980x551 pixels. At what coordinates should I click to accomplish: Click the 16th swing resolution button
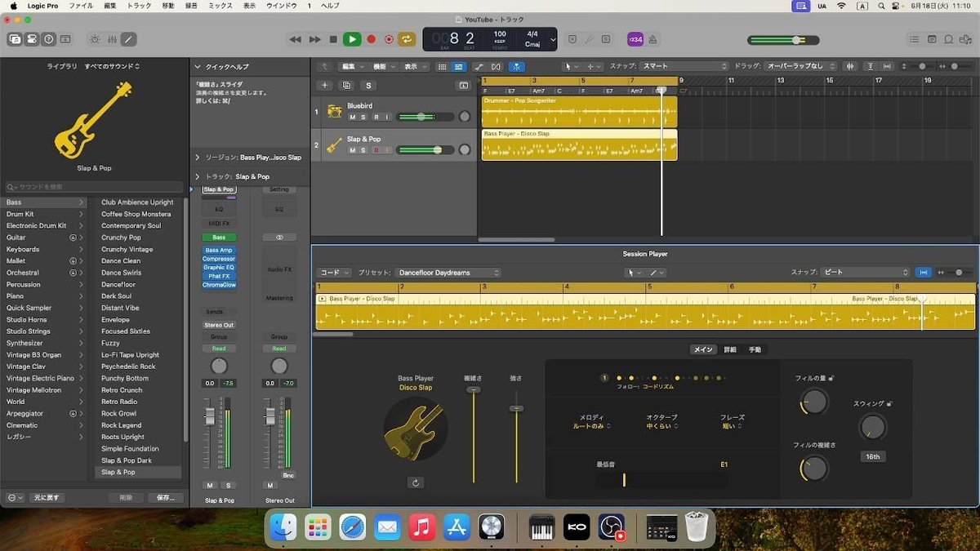point(872,457)
